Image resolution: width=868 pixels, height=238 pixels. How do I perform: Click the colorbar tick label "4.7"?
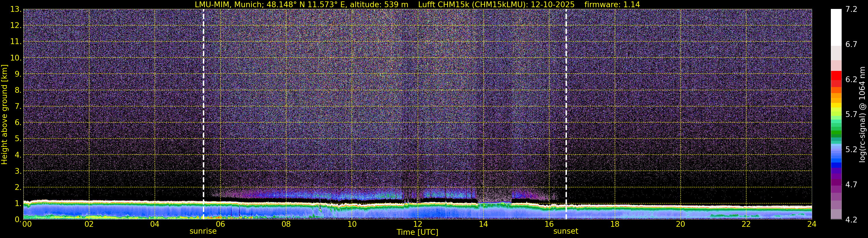point(851,185)
